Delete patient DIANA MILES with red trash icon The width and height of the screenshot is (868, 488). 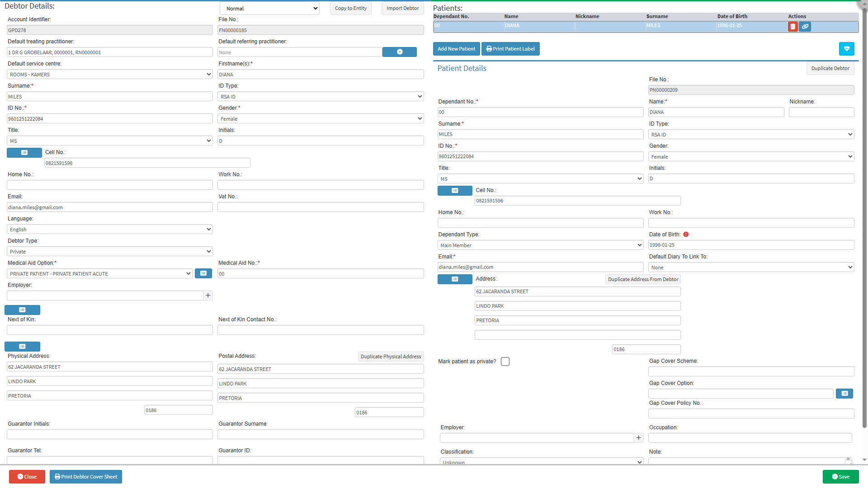click(793, 27)
